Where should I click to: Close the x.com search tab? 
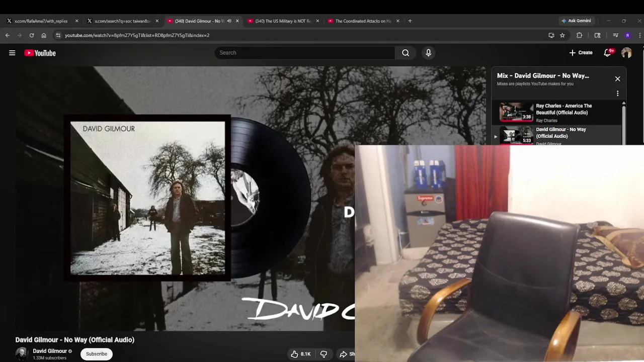tap(157, 21)
